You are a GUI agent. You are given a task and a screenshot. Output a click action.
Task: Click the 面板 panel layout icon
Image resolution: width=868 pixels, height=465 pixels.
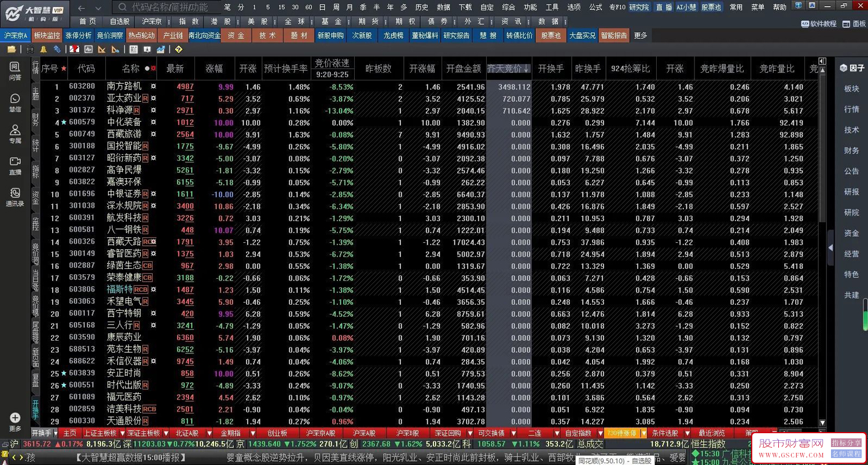point(854,24)
